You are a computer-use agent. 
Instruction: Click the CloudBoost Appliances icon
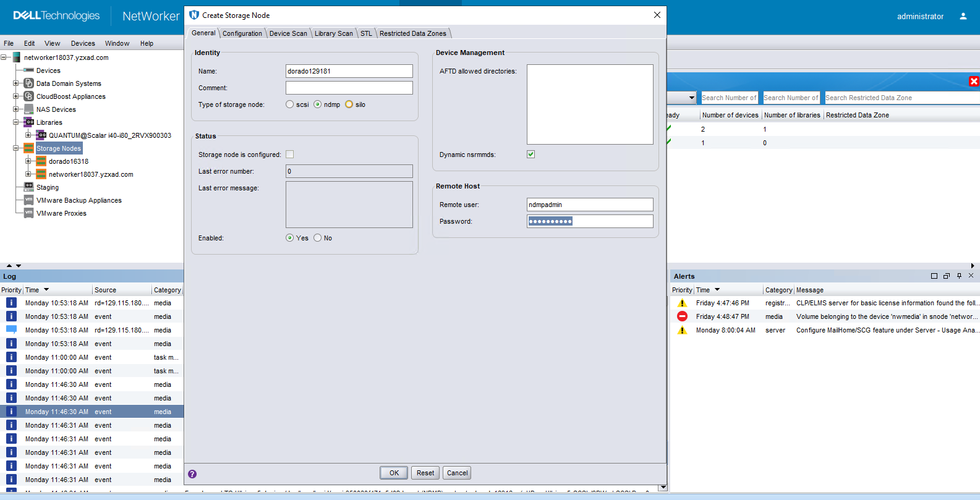click(x=28, y=96)
